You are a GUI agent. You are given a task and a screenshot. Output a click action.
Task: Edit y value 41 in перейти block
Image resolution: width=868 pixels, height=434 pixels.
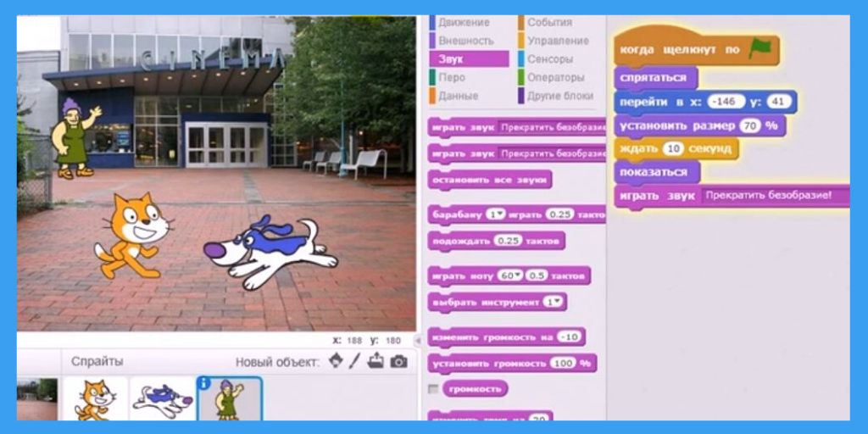[x=778, y=102]
